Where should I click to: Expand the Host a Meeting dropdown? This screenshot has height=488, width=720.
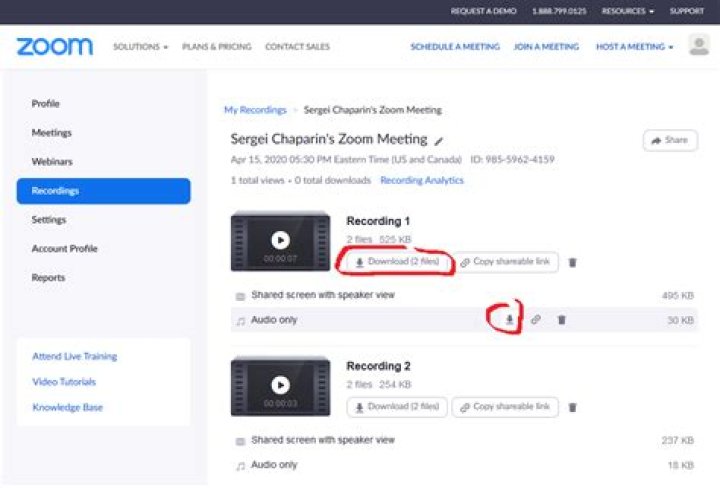tap(634, 47)
